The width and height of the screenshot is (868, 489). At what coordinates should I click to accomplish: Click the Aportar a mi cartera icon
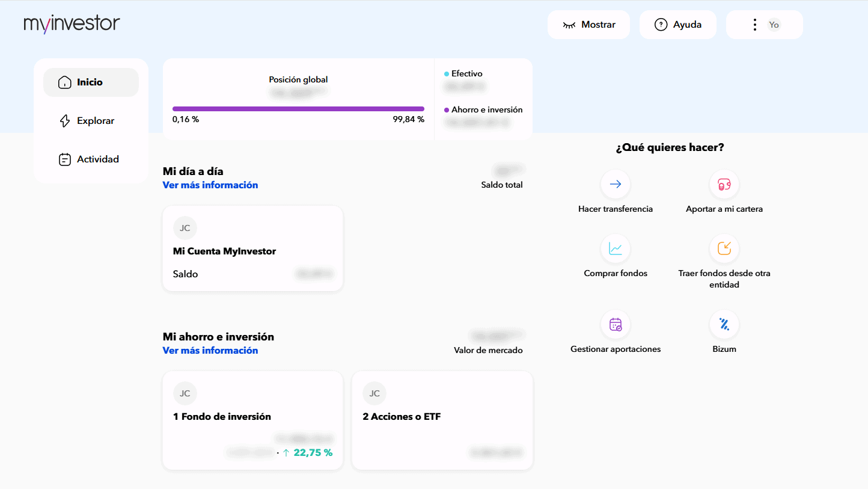coord(724,184)
